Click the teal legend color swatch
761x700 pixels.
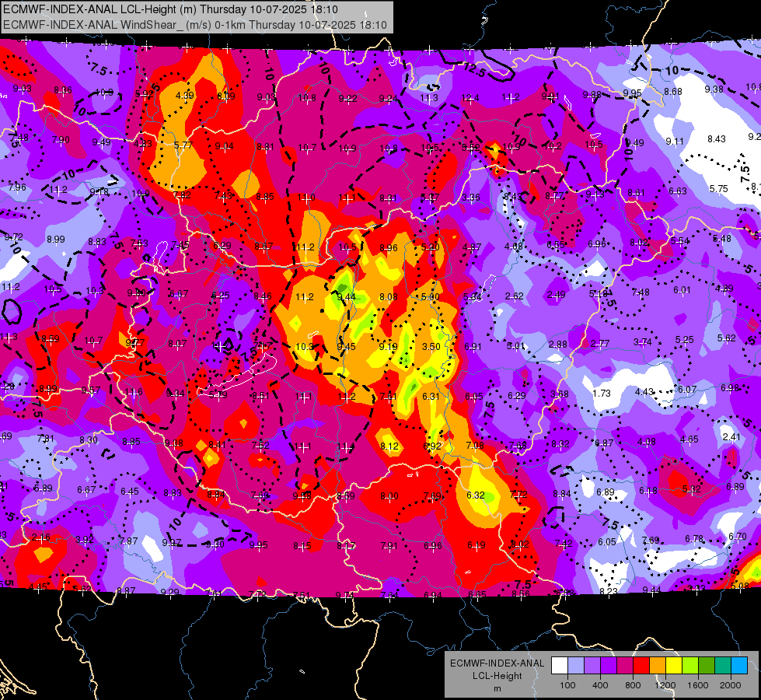pos(723,666)
